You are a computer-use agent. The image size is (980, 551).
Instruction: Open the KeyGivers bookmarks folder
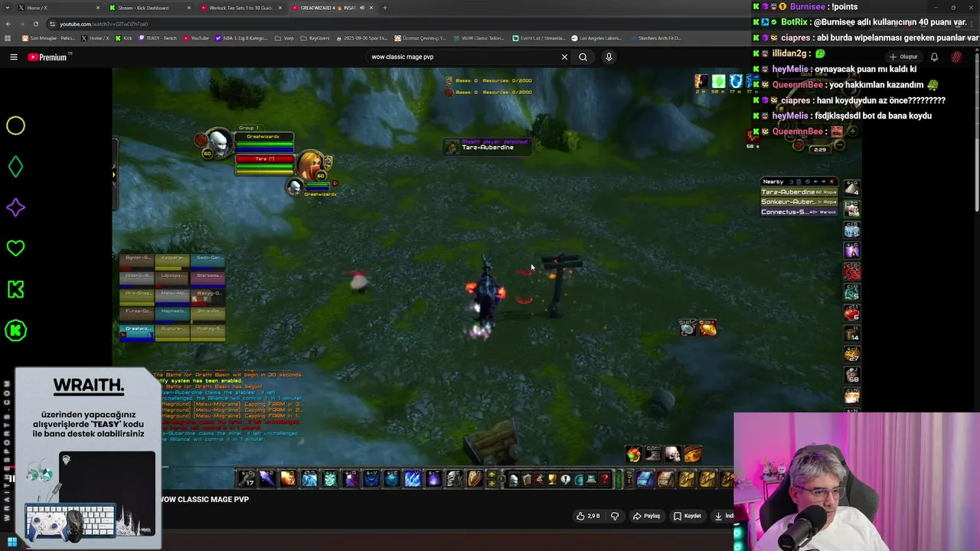pos(315,37)
